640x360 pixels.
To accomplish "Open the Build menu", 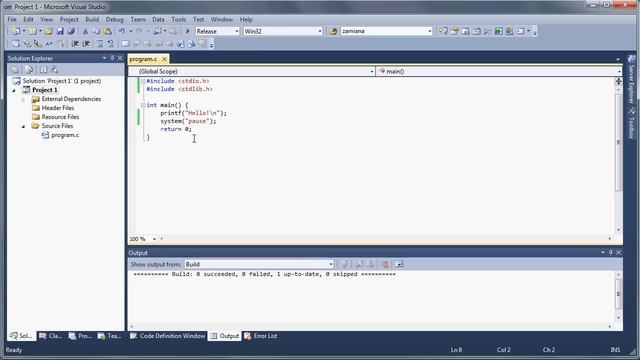I will click(92, 20).
